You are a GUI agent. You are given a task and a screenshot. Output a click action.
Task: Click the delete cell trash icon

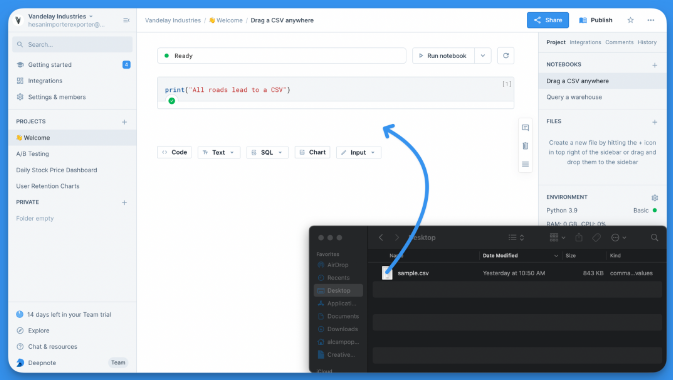point(525,146)
